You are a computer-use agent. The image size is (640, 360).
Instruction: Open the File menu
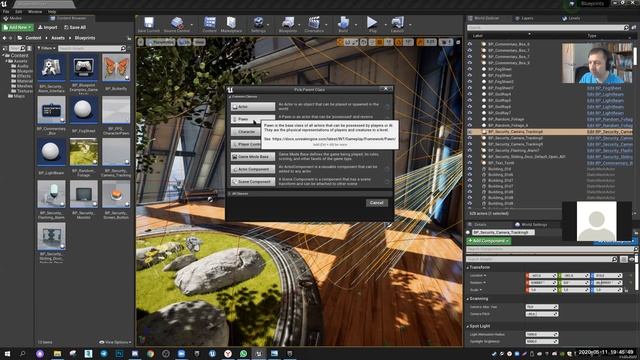[x=6, y=11]
